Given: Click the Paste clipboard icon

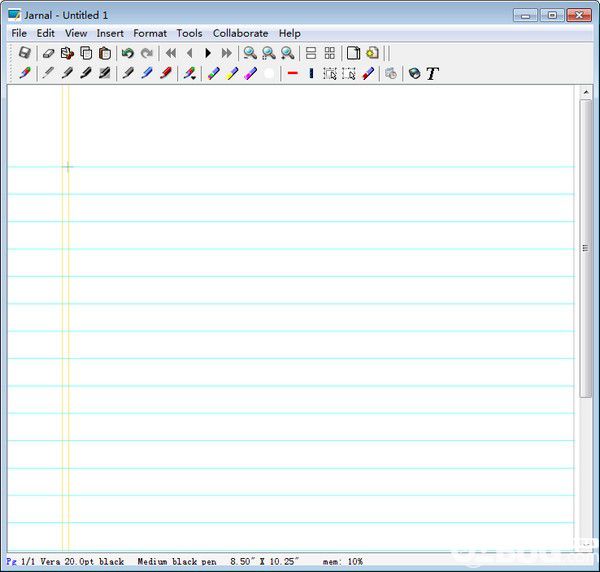Looking at the screenshot, I should pyautogui.click(x=105, y=53).
